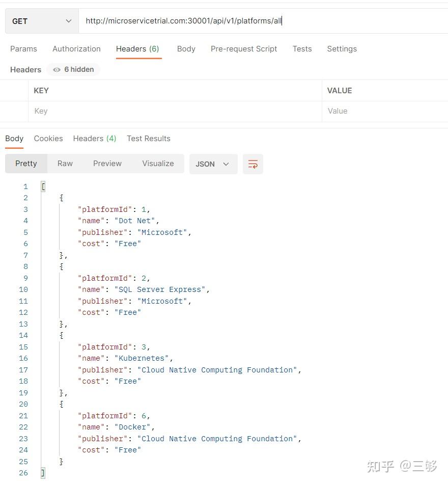Click the header Key input field
This screenshot has width=448, height=484.
point(173,111)
